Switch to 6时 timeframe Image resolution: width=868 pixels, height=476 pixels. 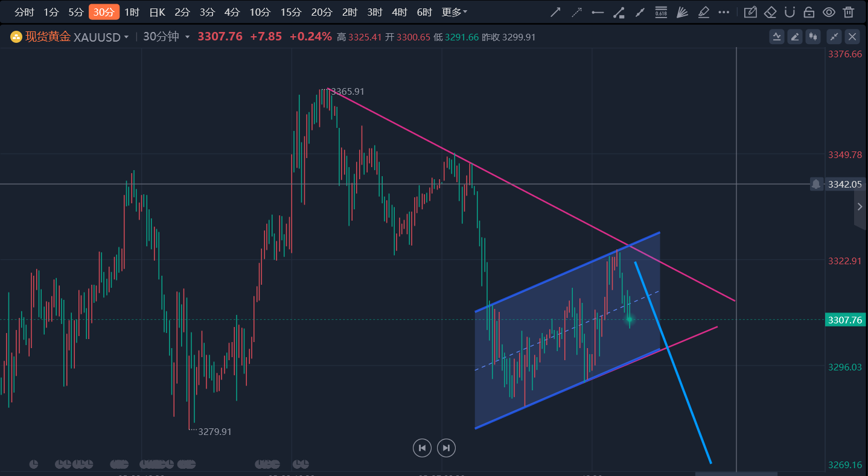pos(424,12)
